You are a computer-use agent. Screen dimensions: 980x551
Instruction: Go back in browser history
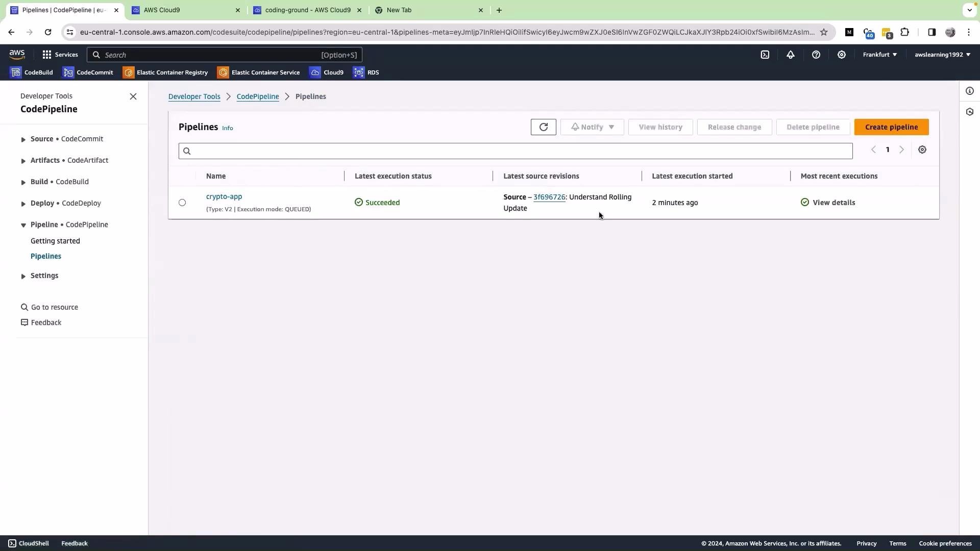(x=11, y=32)
